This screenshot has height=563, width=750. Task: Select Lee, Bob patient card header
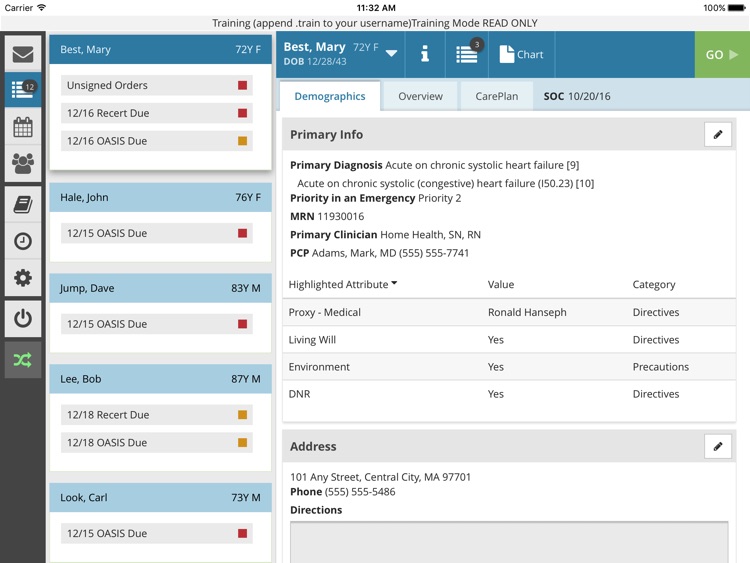(161, 379)
